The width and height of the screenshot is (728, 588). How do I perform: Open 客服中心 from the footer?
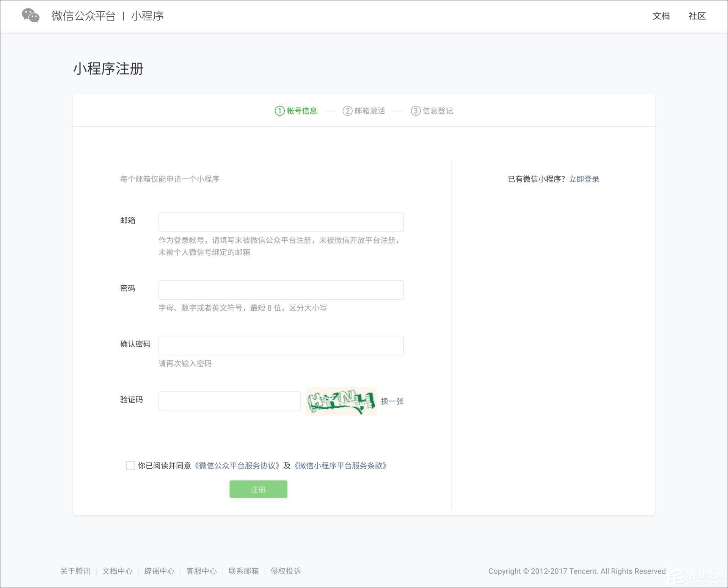point(202,571)
